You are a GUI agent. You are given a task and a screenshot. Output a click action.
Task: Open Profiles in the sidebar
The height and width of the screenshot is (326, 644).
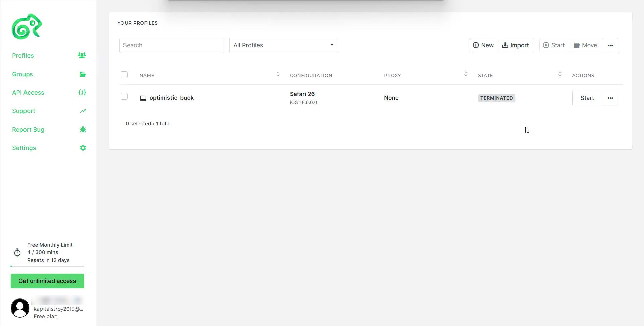pyautogui.click(x=23, y=56)
